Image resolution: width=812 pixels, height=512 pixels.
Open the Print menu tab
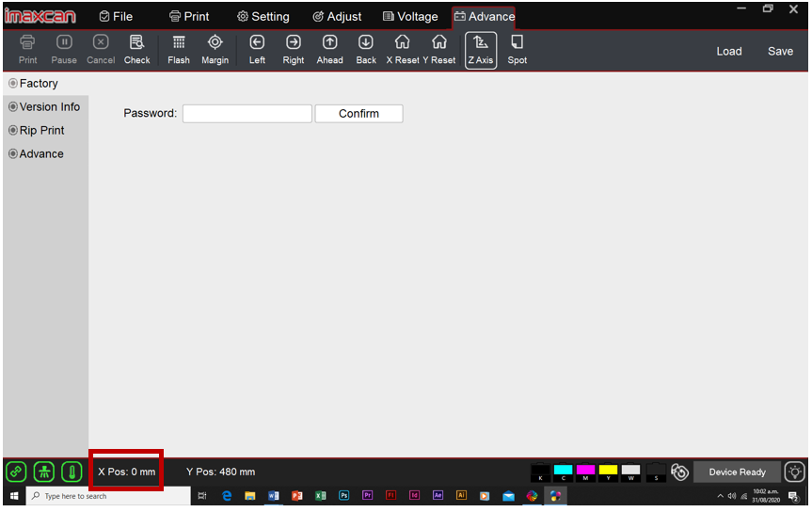point(189,17)
